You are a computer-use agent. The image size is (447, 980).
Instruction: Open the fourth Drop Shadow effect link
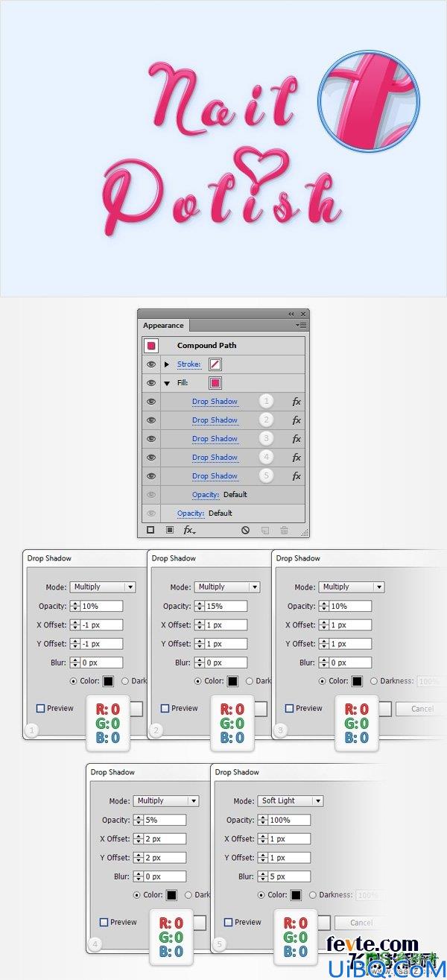point(215,458)
